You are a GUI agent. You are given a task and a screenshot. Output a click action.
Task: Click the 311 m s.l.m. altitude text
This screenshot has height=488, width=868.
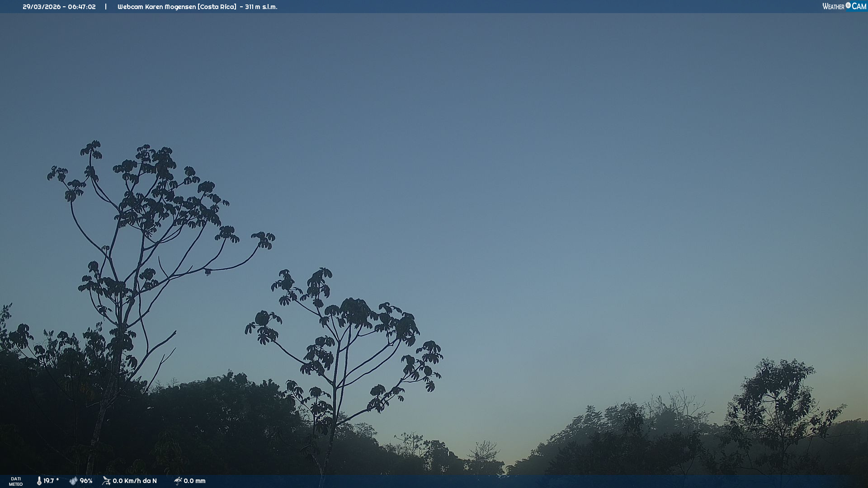pos(261,7)
